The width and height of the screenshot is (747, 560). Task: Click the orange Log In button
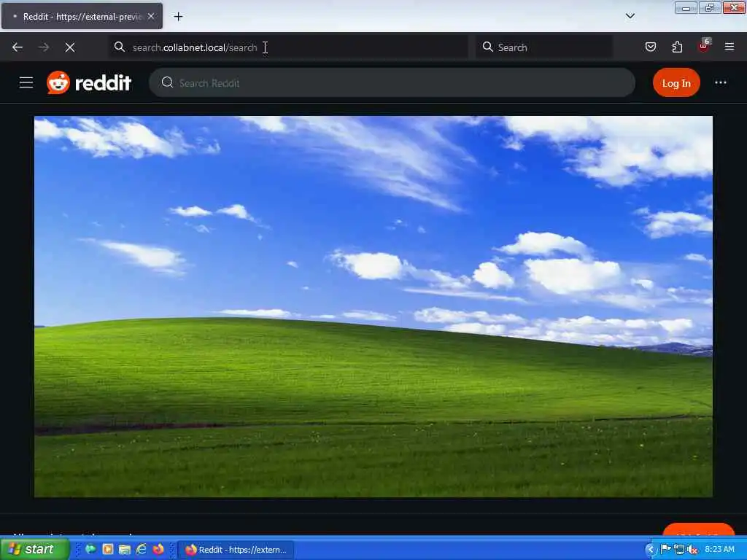click(x=676, y=83)
